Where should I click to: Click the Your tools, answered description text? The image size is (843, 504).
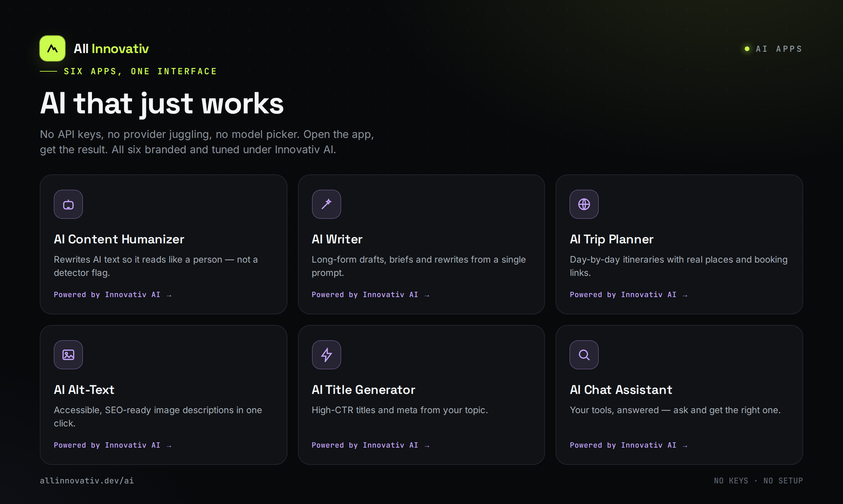(675, 410)
